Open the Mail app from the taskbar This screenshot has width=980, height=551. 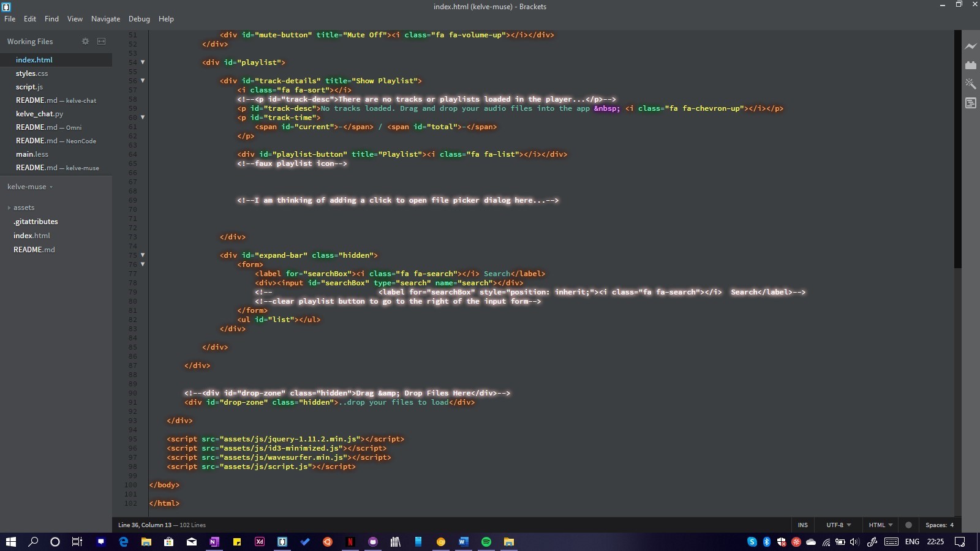(x=191, y=542)
